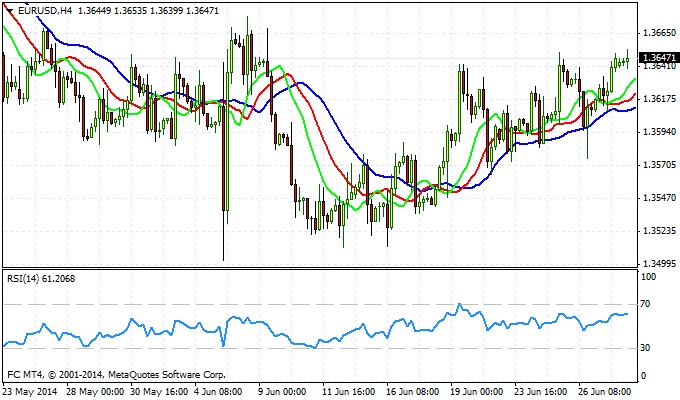Click the 30 May 16:00 time label
Image resolution: width=680 pixels, height=400 pixels.
tap(160, 392)
